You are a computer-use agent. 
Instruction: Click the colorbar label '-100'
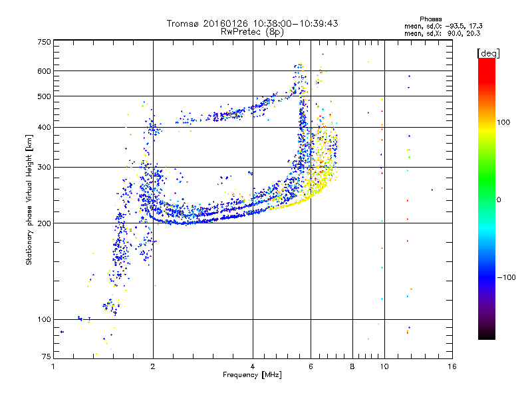pyautogui.click(x=506, y=277)
